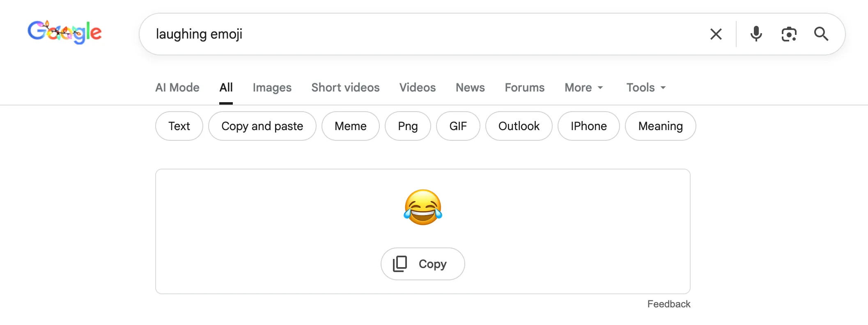Image resolution: width=868 pixels, height=325 pixels.
Task: Click the microphone icon for voice search
Action: click(x=756, y=34)
